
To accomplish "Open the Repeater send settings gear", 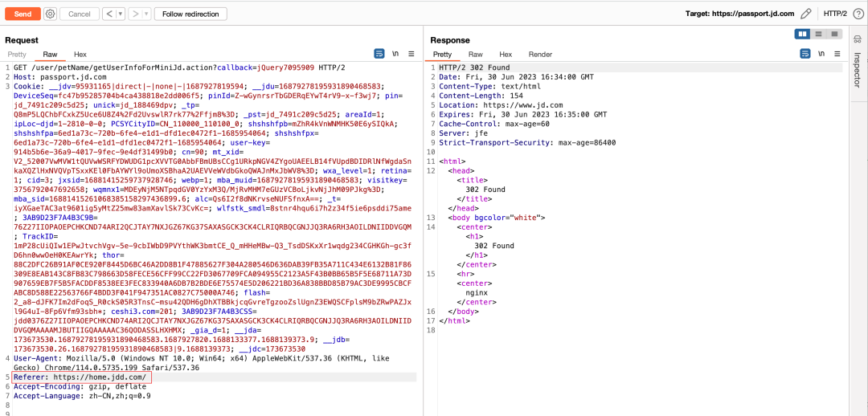I will (x=51, y=14).
